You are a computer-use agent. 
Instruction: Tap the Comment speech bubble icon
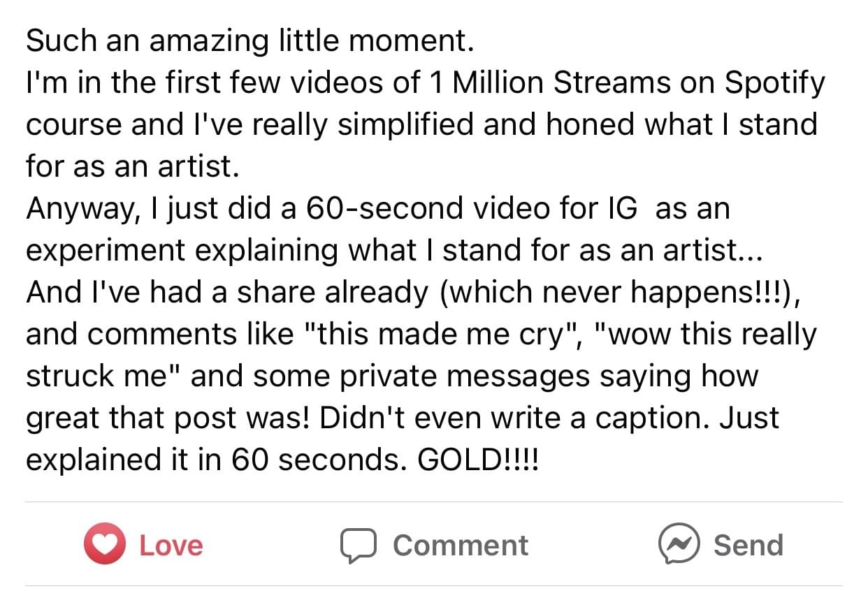pos(357,545)
